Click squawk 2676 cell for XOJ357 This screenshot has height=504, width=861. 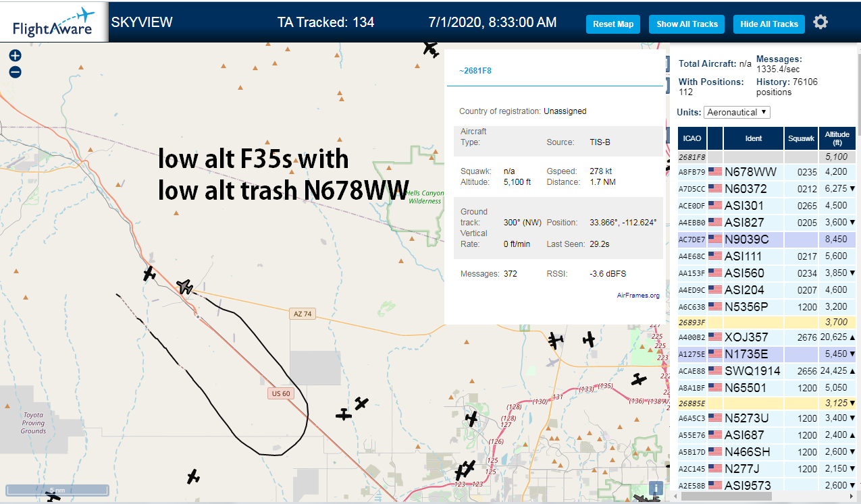pyautogui.click(x=802, y=337)
